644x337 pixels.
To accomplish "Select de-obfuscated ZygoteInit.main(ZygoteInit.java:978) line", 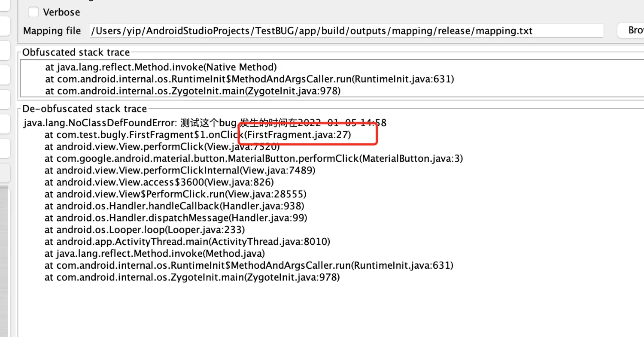I will pyautogui.click(x=192, y=277).
